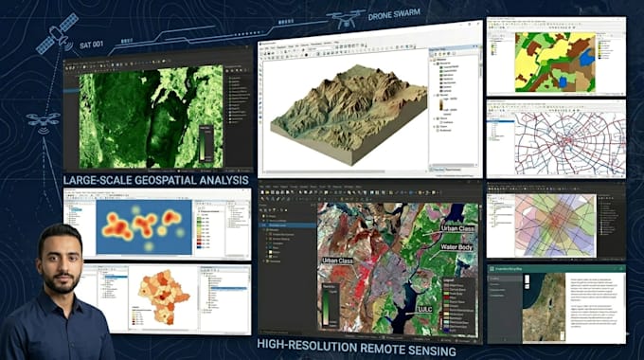
Task: Select the blue highlighted row in the choropleth window's right panel
Action: click(x=229, y=289)
